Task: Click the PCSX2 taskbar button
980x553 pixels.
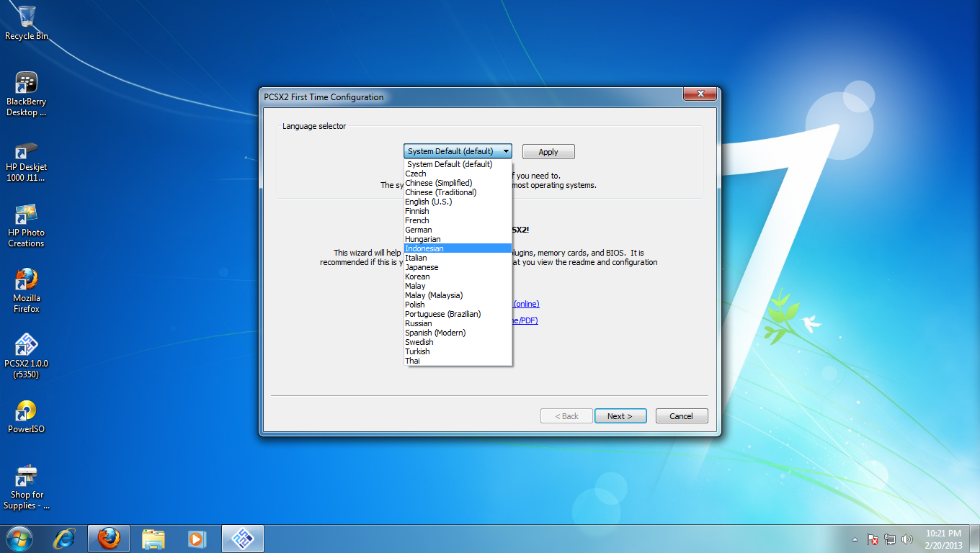Action: tap(243, 539)
